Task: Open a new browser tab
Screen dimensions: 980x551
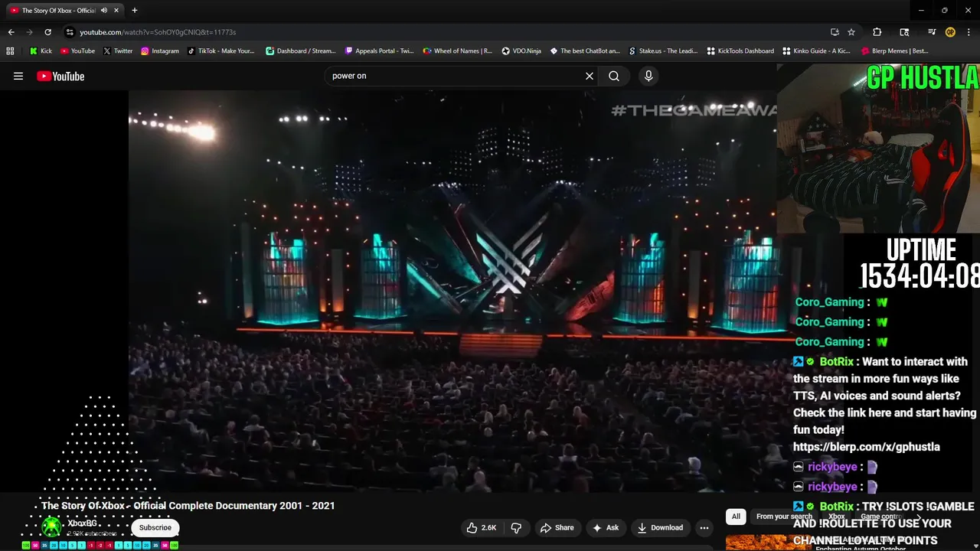Action: (x=135, y=11)
